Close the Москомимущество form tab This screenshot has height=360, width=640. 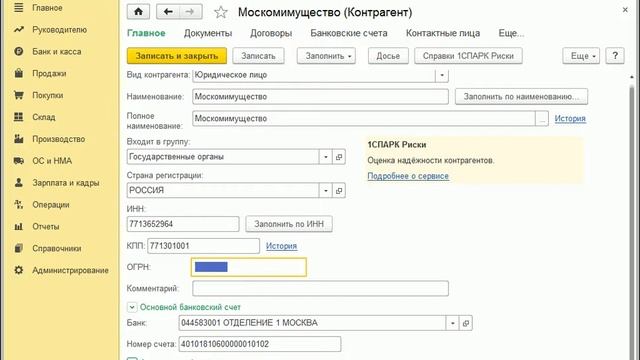tap(625, 10)
